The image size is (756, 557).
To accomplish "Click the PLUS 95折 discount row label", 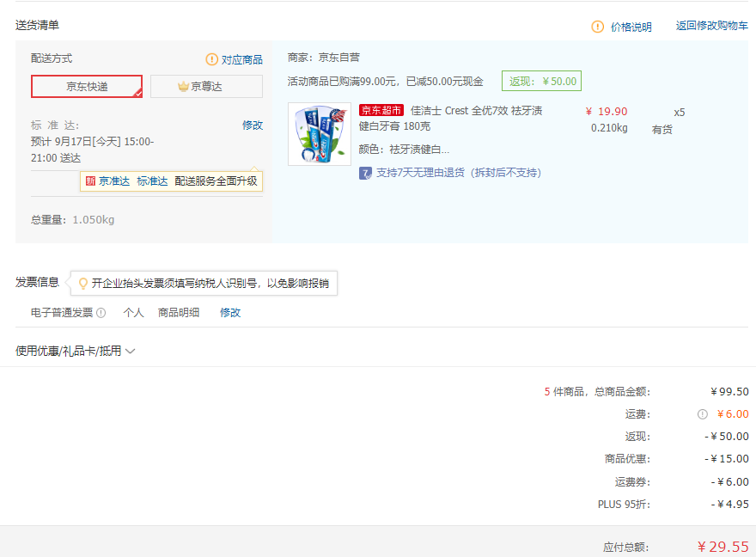I will [x=624, y=505].
